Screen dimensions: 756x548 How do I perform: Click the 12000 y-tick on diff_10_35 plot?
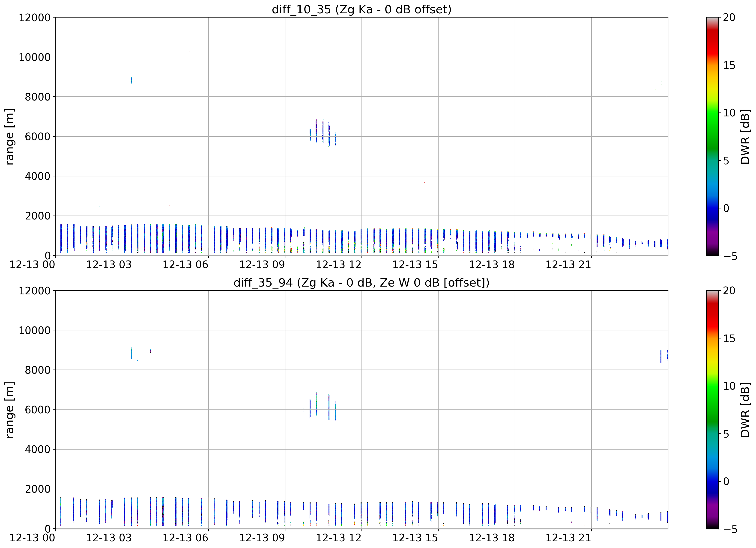pyautogui.click(x=35, y=17)
